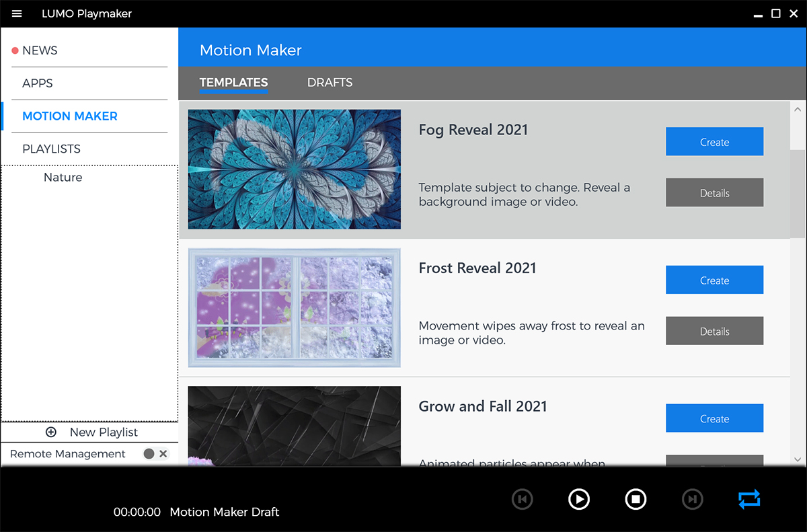This screenshot has height=532, width=807.
Task: Switch to the DRAFTS tab
Action: tap(330, 83)
